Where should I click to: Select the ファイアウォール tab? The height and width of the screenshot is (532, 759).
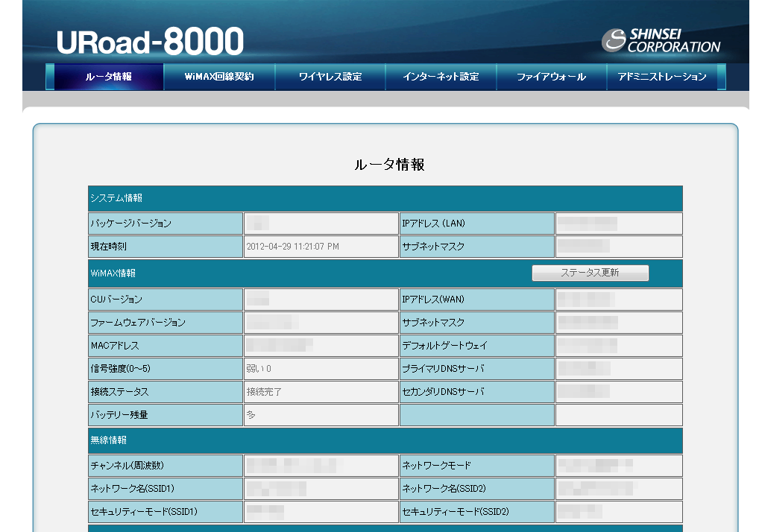pyautogui.click(x=551, y=77)
